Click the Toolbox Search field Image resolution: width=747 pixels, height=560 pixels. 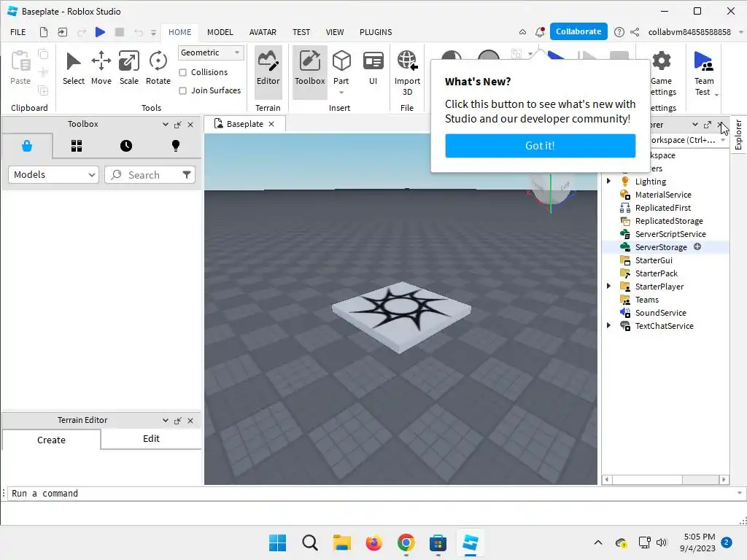pyautogui.click(x=150, y=175)
